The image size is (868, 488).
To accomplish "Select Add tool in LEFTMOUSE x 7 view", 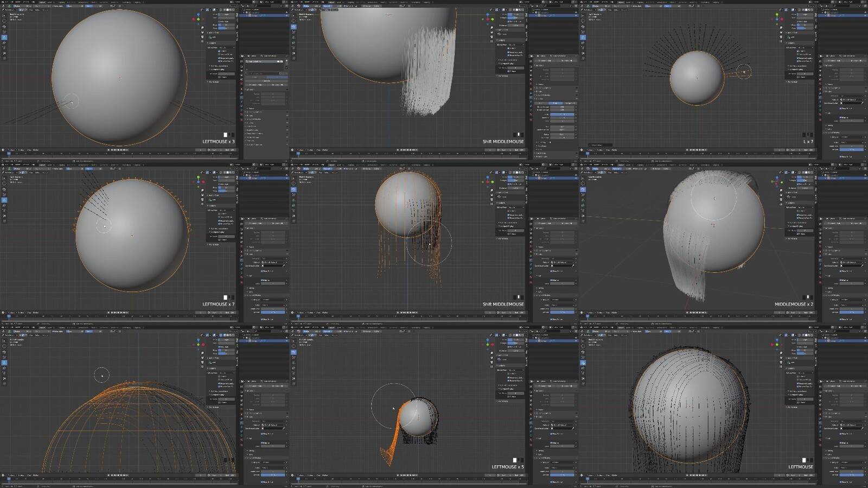I will 4,200.
